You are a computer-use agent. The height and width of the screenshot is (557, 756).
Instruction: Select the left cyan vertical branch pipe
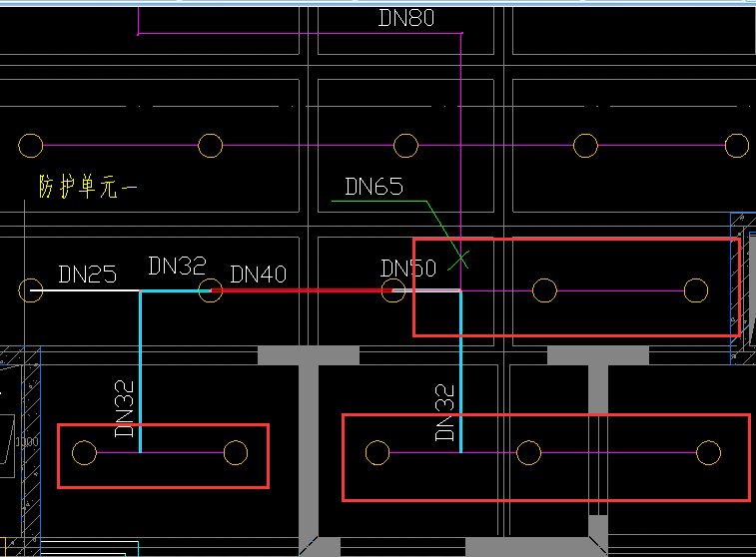(140, 371)
